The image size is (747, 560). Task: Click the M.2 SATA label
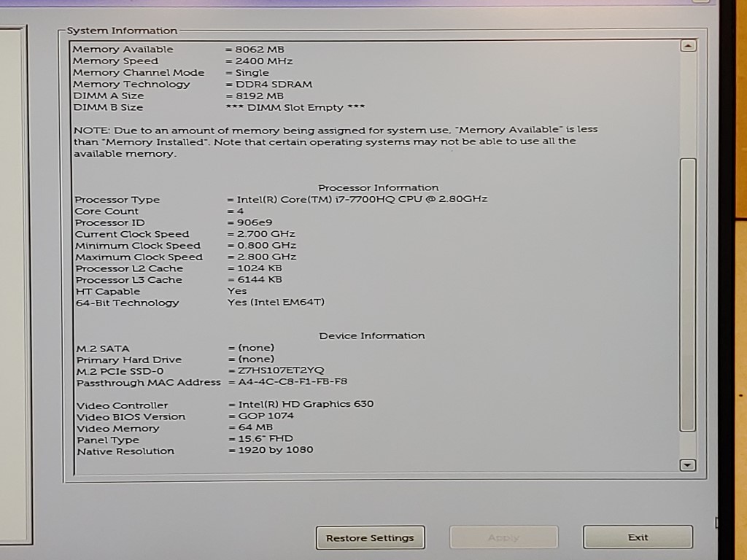click(x=103, y=349)
